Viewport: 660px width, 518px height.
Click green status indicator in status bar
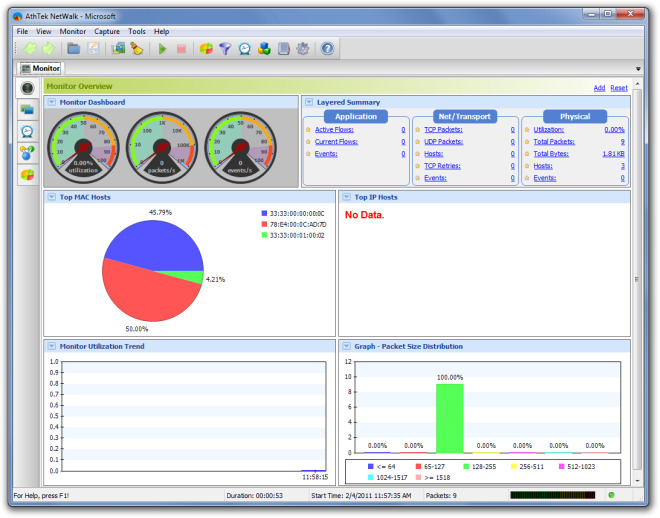coord(612,495)
